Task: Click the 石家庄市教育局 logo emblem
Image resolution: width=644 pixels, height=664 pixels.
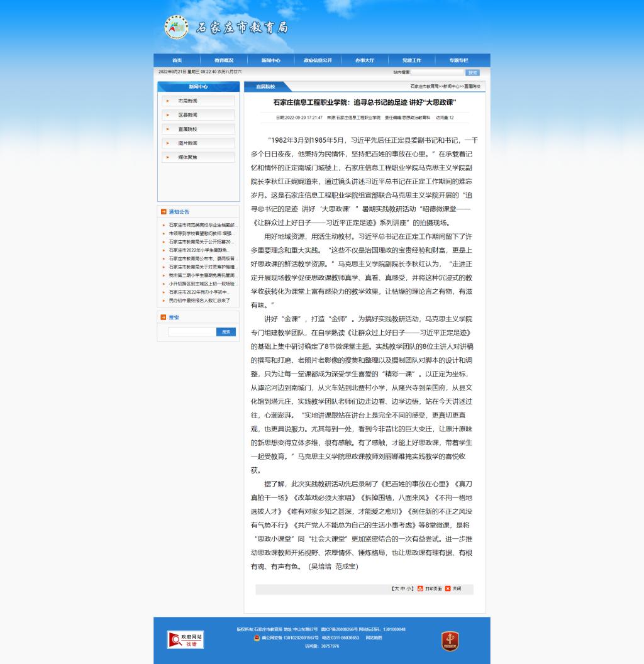Action: point(176,27)
